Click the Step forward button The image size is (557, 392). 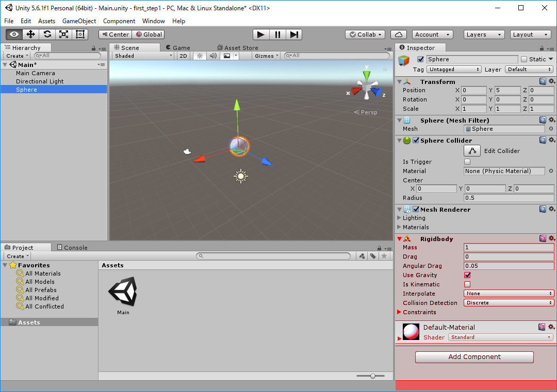[x=294, y=35]
